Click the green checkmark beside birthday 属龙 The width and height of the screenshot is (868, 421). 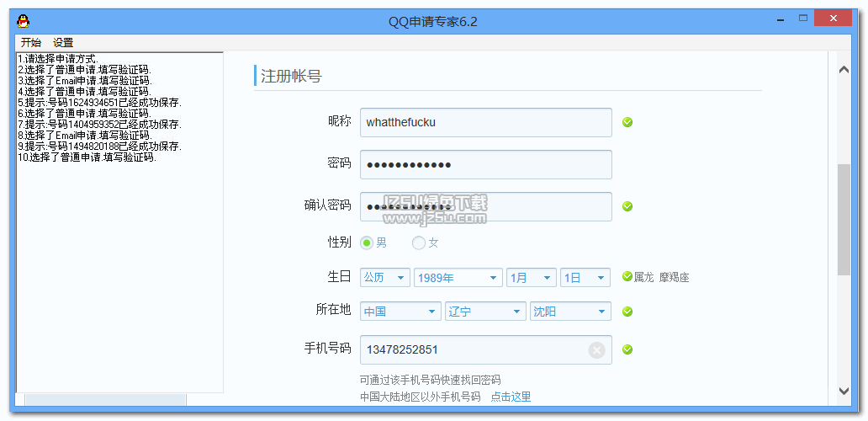(x=627, y=276)
